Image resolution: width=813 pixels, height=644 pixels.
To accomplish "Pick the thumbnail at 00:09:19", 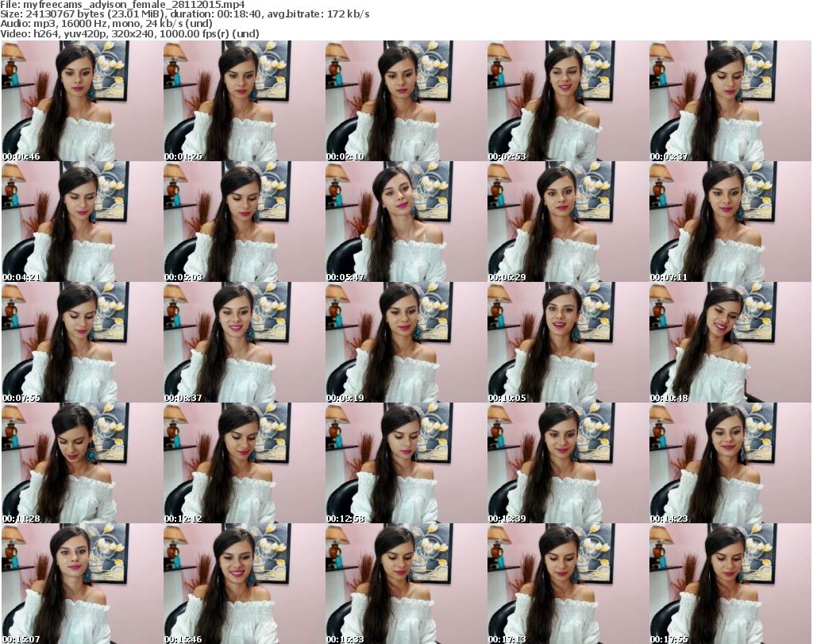I will coord(406,343).
